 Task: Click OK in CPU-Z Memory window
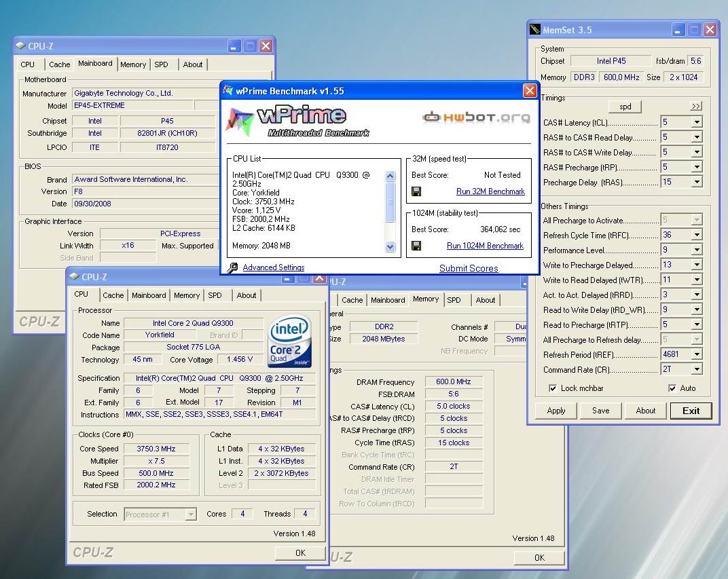click(x=539, y=558)
